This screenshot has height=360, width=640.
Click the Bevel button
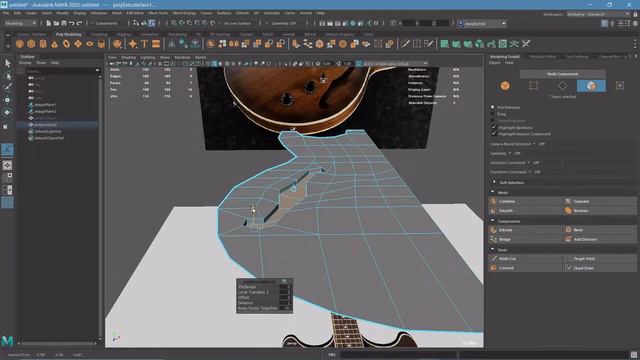600,230
